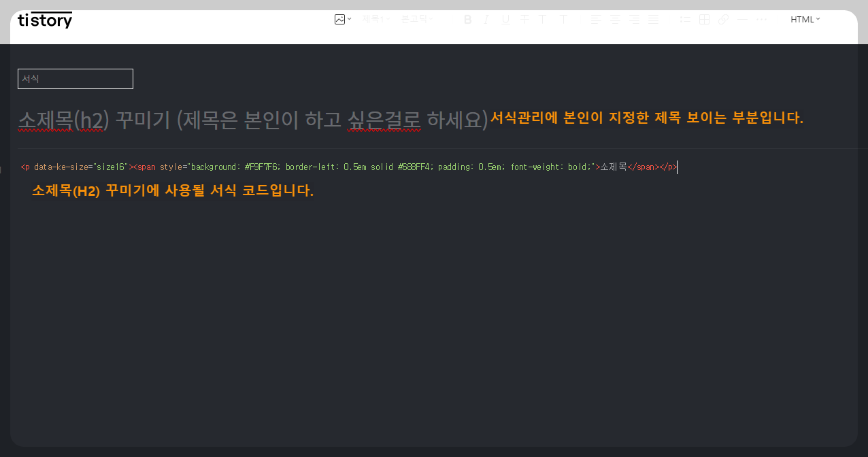Toggle justify text alignment
Image resolution: width=868 pixels, height=457 pixels.
tap(654, 19)
